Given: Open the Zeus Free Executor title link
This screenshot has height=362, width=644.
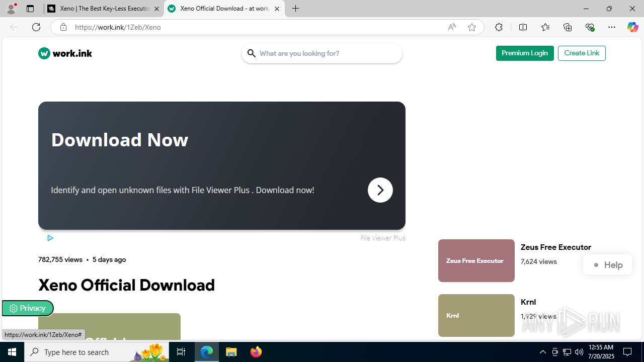Looking at the screenshot, I should pos(556,247).
